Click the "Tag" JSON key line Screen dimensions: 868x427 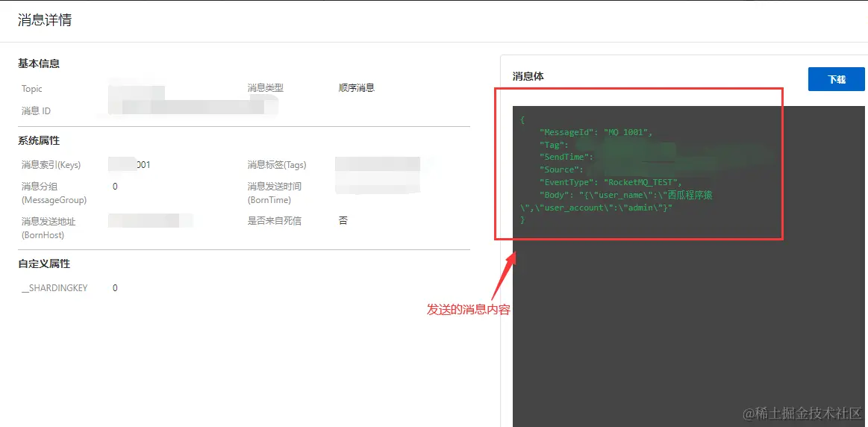[x=555, y=145]
